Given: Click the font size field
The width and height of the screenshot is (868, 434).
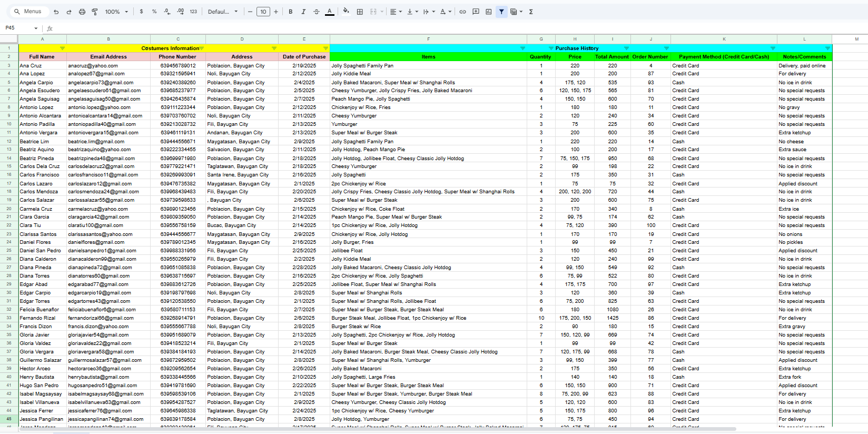Looking at the screenshot, I should click(x=263, y=12).
